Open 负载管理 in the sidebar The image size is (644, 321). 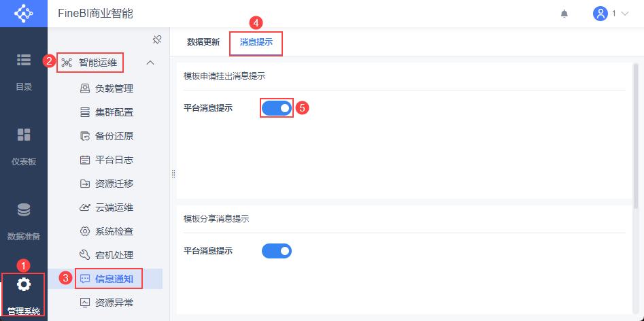click(x=114, y=88)
